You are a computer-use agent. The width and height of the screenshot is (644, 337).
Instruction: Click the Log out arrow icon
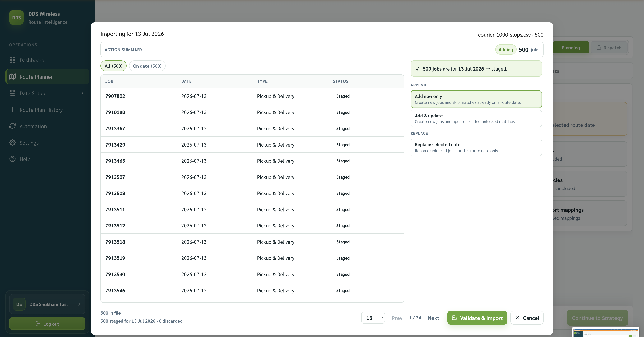[x=38, y=324]
